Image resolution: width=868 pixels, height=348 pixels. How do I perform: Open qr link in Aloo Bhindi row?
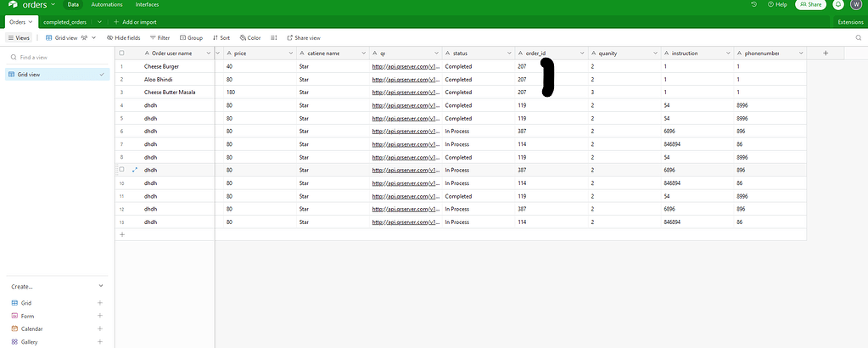(x=406, y=79)
